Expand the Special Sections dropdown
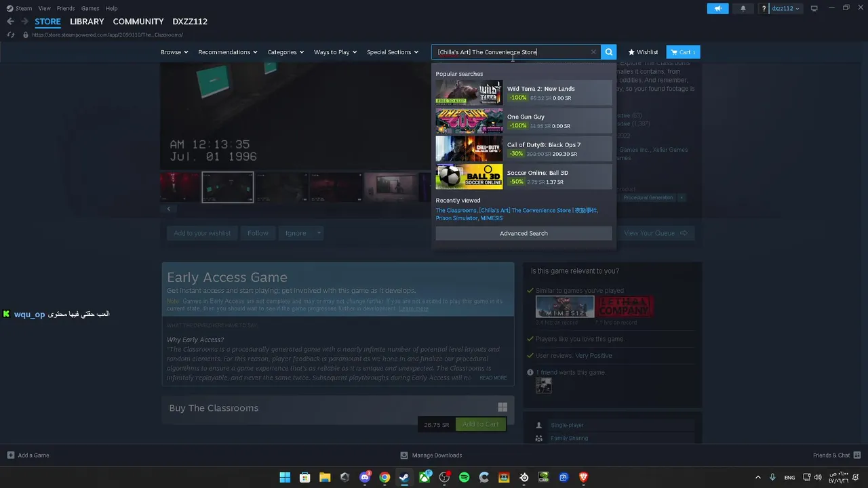This screenshot has width=868, height=488. tap(393, 52)
